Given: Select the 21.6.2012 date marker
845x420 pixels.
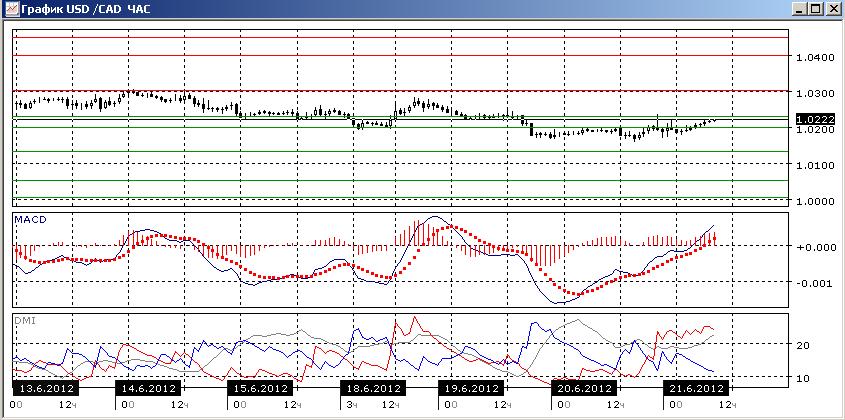Looking at the screenshot, I should coord(695,388).
